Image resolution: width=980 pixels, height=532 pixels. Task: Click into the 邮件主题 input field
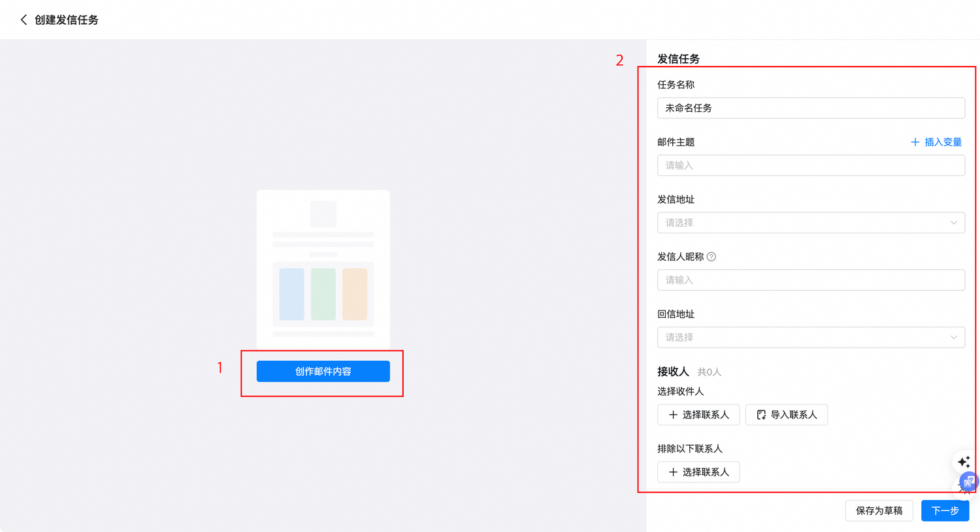pos(811,165)
